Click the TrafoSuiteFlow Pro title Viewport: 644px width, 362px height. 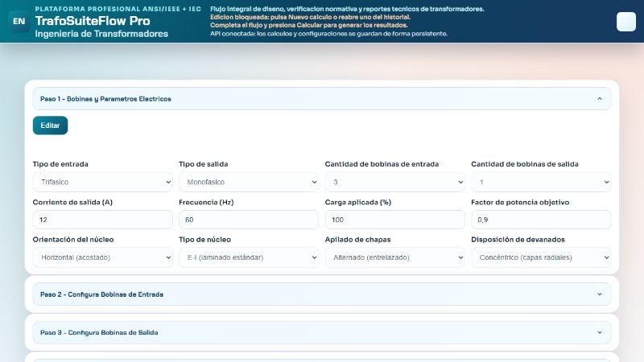pyautogui.click(x=93, y=21)
